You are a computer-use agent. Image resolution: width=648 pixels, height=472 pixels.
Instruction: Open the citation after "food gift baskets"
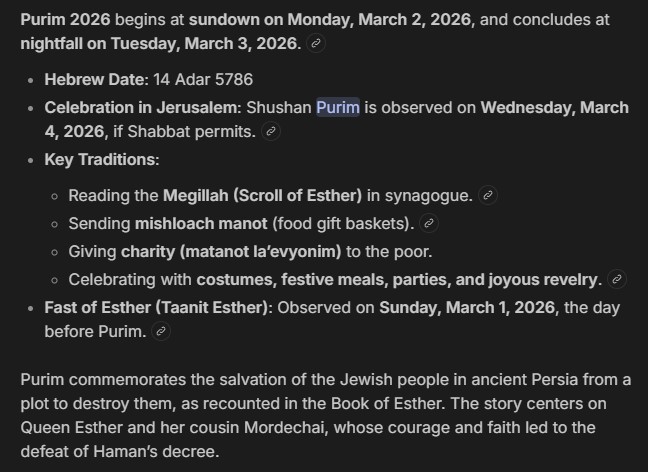tap(430, 223)
